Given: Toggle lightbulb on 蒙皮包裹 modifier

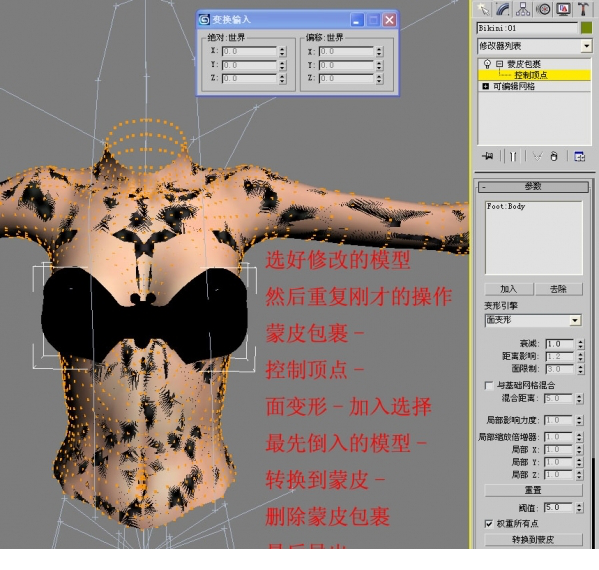Looking at the screenshot, I should pyautogui.click(x=487, y=63).
